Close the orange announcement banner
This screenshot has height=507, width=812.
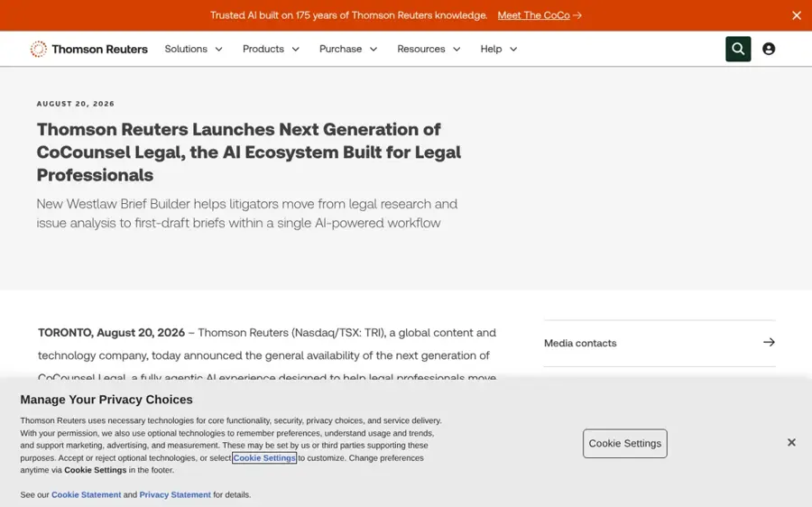(797, 15)
